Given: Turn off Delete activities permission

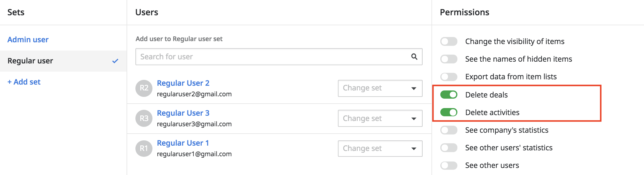Looking at the screenshot, I should [449, 112].
